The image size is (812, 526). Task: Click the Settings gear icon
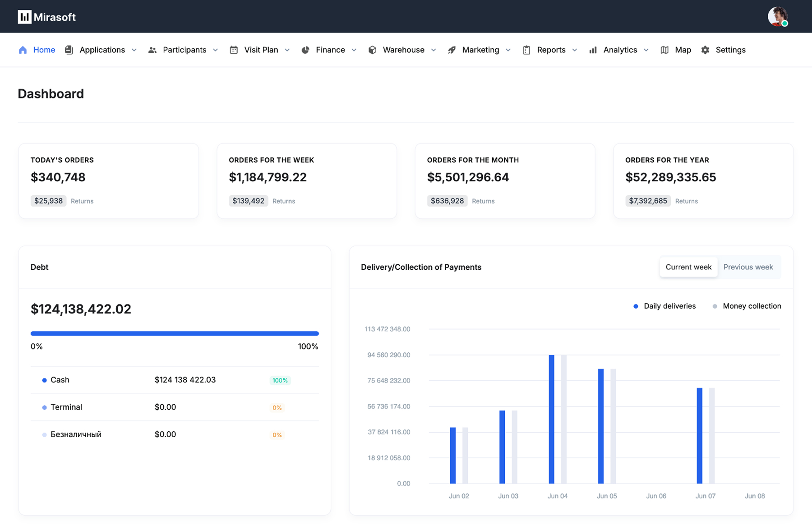coord(705,50)
